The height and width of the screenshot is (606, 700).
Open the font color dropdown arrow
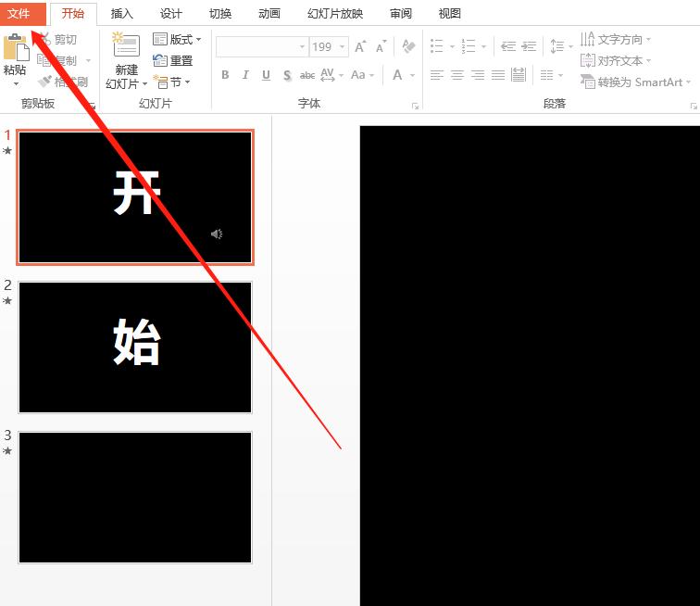413,75
